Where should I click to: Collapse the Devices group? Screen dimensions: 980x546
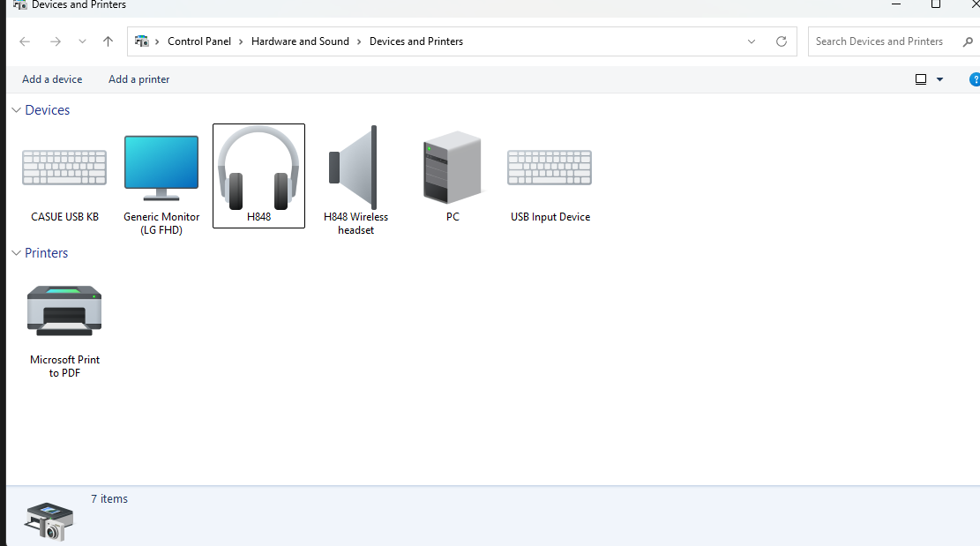tap(16, 110)
